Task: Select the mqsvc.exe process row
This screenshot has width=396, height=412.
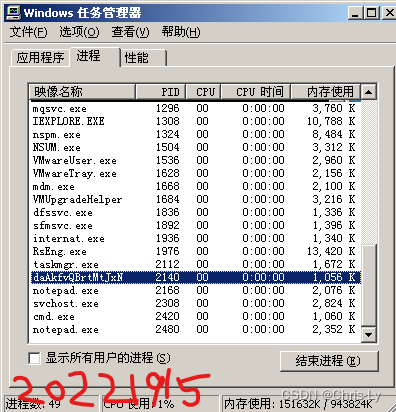Action: click(x=196, y=109)
